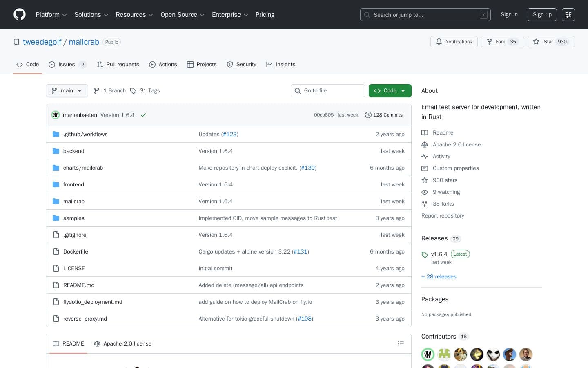Click the samples folder icon

pyautogui.click(x=56, y=218)
